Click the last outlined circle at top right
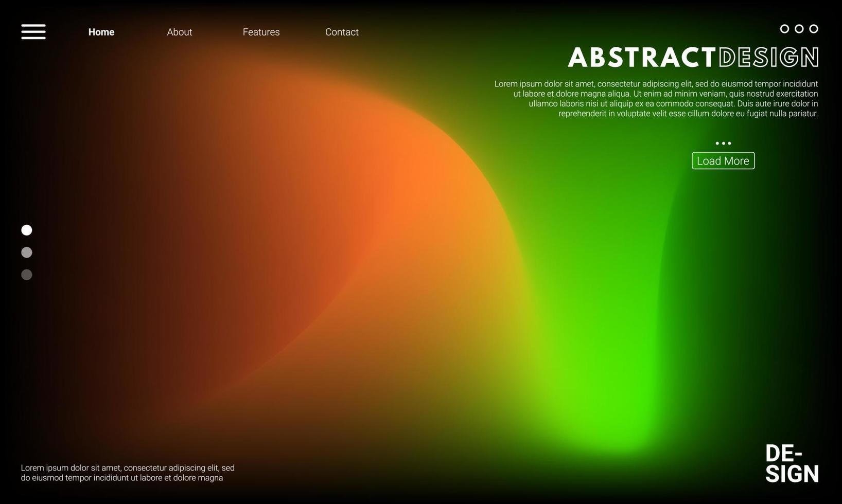 [x=814, y=29]
